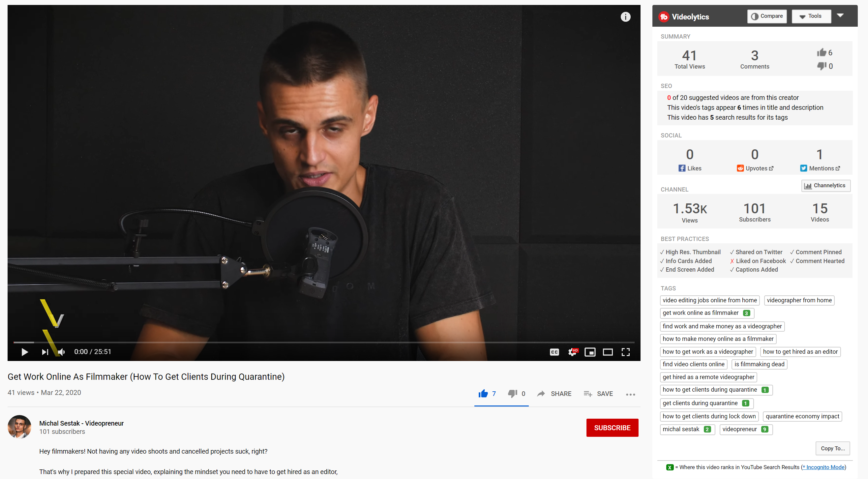This screenshot has width=868, height=479.
Task: Click SAVE to playlist
Action: 598,393
